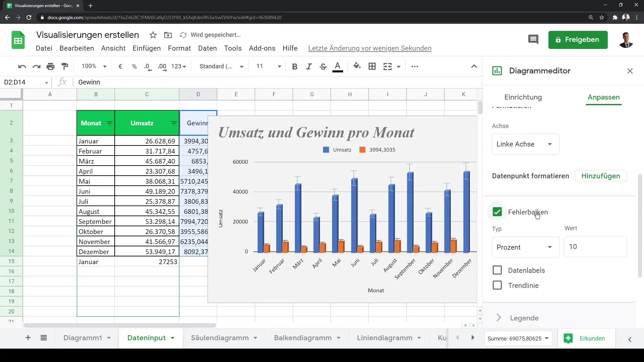Undo the last action in toolbar
This screenshot has width=644, height=362.
click(x=22, y=66)
